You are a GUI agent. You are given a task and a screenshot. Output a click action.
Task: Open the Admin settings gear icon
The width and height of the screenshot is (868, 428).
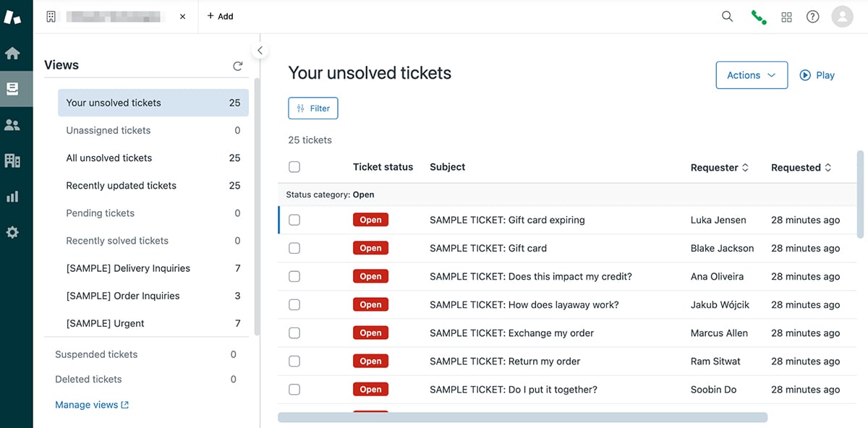pyautogui.click(x=16, y=231)
